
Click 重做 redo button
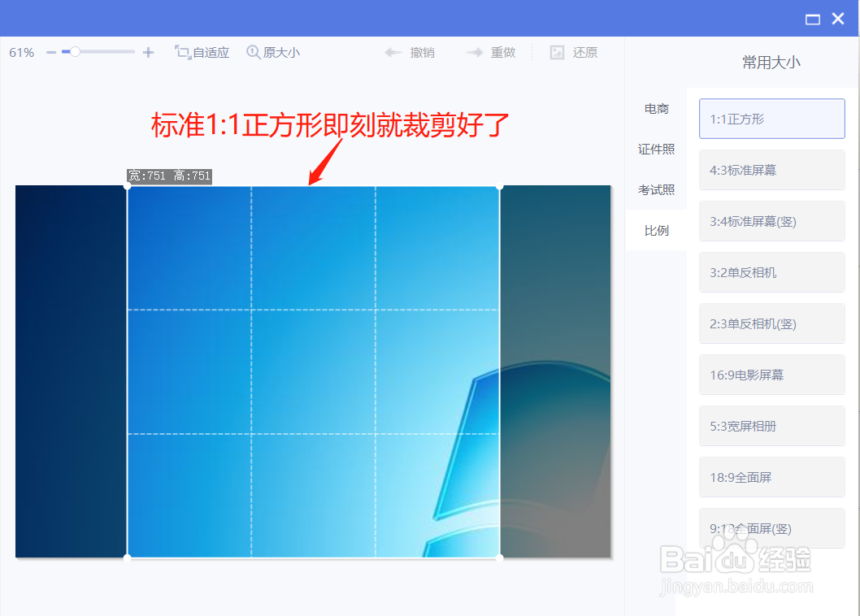[x=491, y=53]
